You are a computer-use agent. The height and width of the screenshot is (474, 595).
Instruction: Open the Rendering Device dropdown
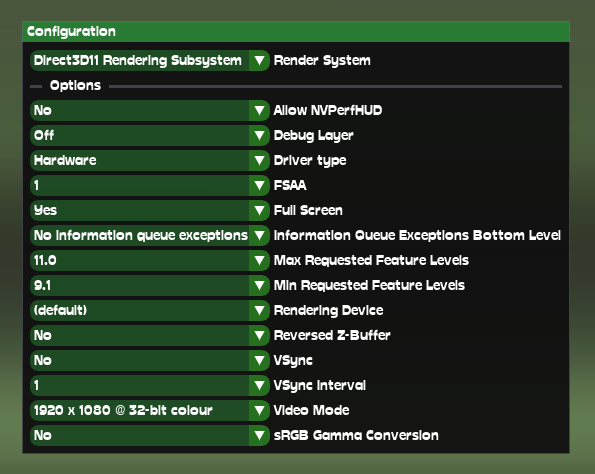click(150, 310)
